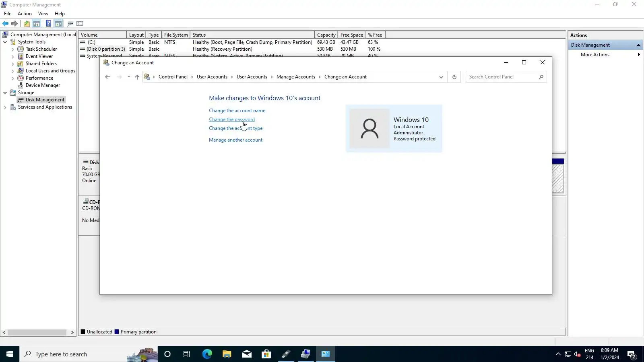Click the File System column header
This screenshot has height=362, width=644.
click(176, 35)
